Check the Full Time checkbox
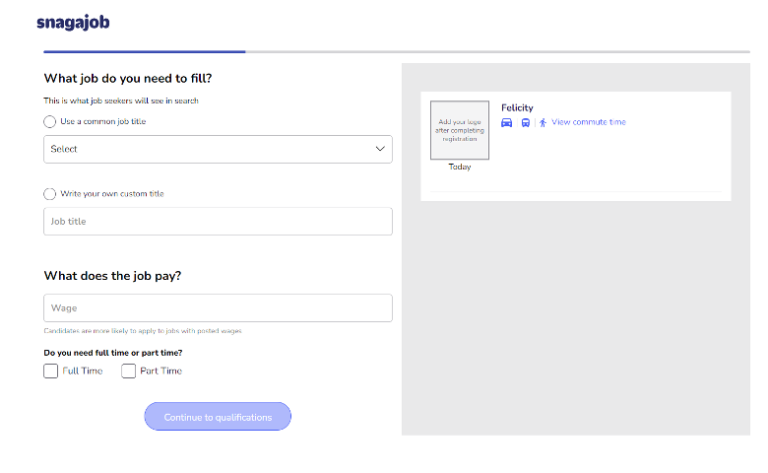Image resolution: width=768 pixels, height=473 pixels. 51,371
